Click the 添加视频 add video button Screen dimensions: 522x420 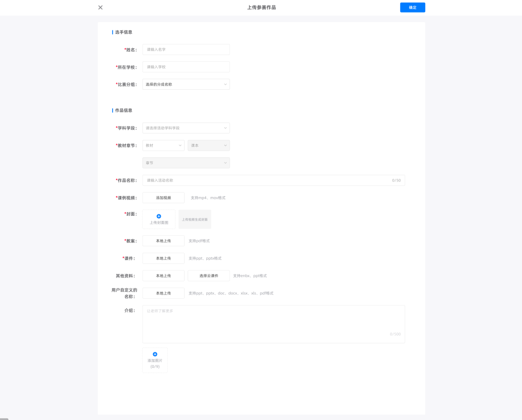coord(163,198)
